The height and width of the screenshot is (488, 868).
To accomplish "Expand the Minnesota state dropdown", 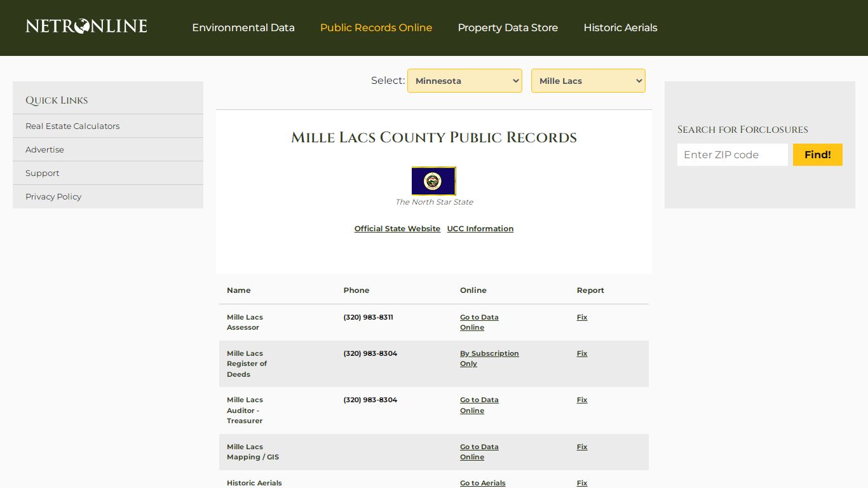I will tap(465, 81).
